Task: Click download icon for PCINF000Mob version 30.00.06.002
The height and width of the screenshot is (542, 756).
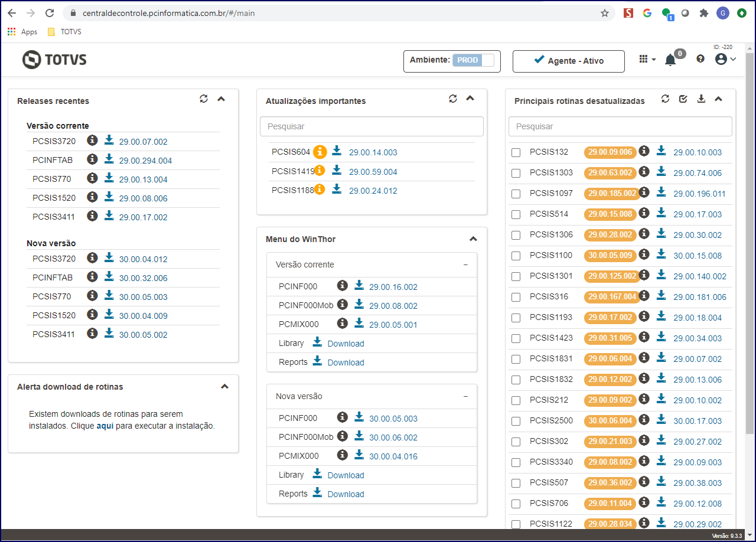Action: click(359, 436)
